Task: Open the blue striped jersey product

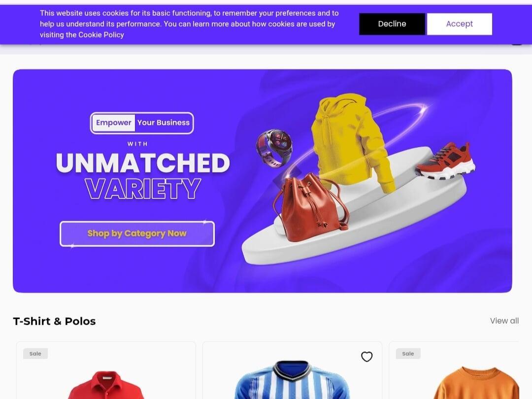Action: (x=292, y=380)
